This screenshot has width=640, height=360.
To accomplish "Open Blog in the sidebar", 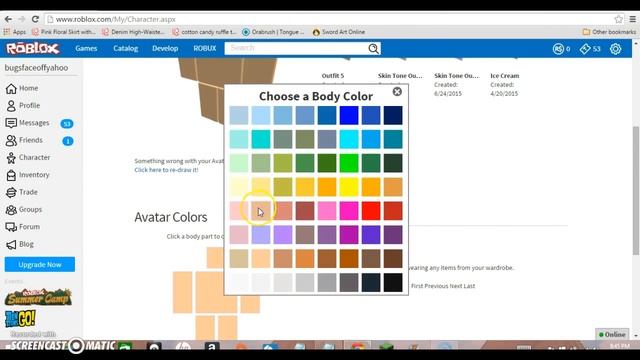I will coord(20,244).
